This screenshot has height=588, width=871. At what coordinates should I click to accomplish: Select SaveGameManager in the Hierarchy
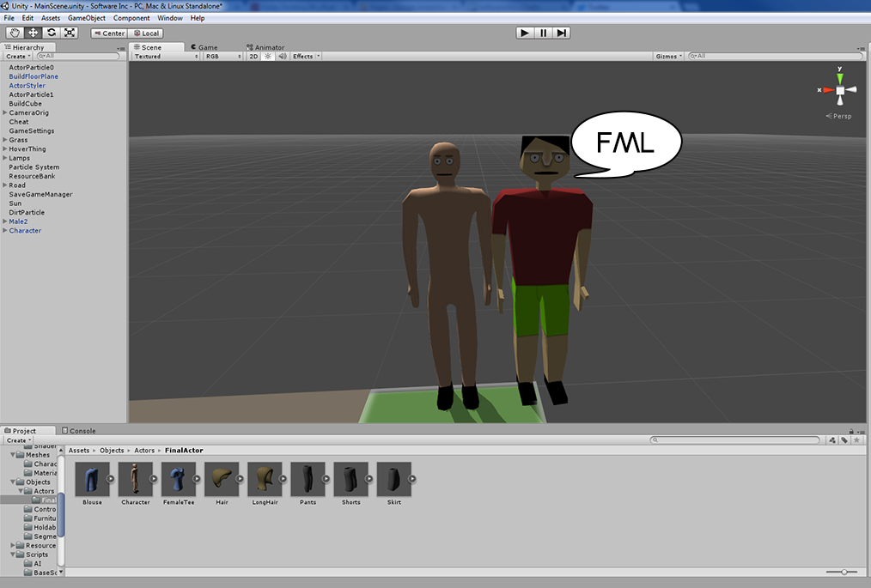click(40, 194)
